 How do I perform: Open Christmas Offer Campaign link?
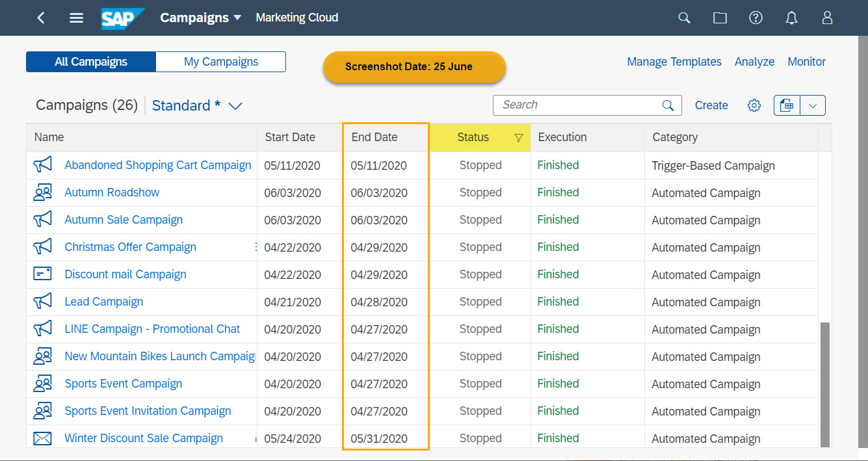[x=130, y=247]
